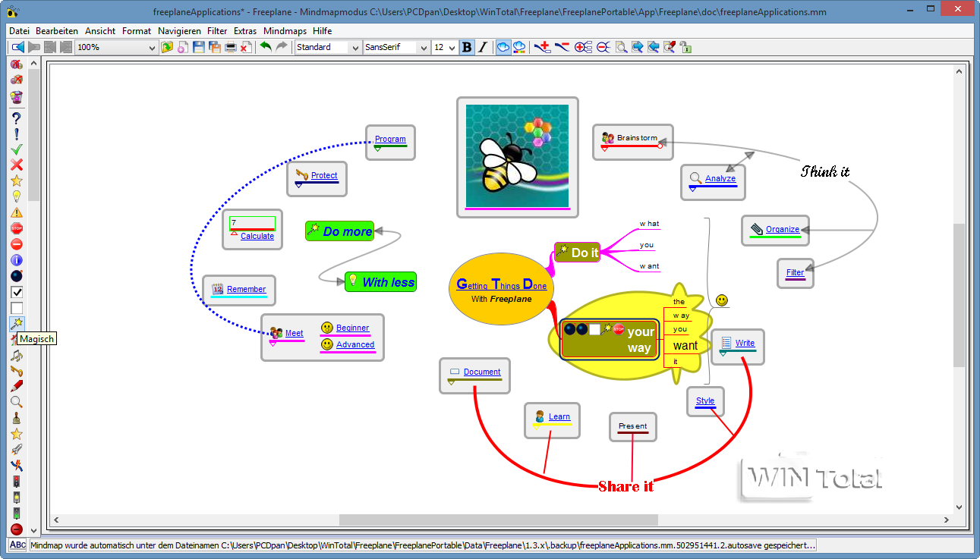Screen dimensions: 980x559
Task: Open the Standard style dropdown
Action: tap(327, 47)
